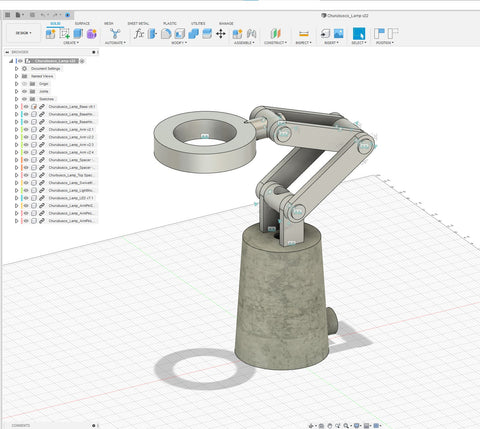Click the Revert Position icon

(x=393, y=33)
